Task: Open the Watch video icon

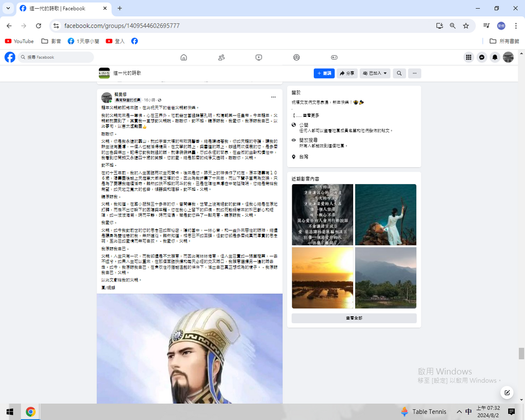Action: [x=259, y=57]
